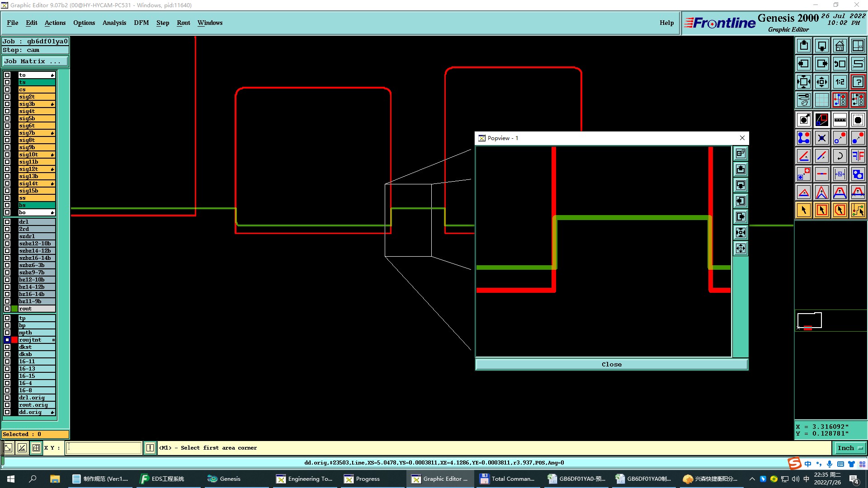Toggle visibility checkbox for layer sig2t

pyautogui.click(x=7, y=97)
